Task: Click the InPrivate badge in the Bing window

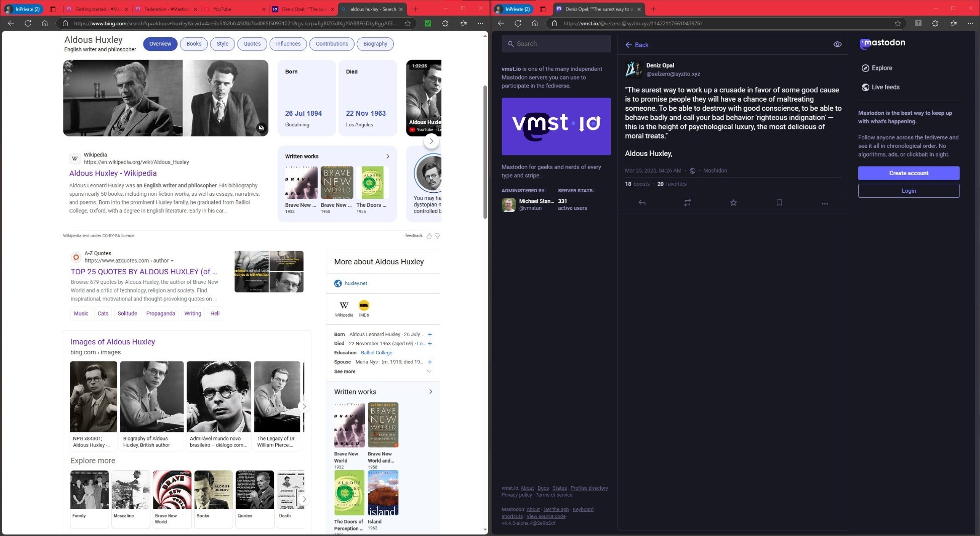Action: tap(23, 9)
